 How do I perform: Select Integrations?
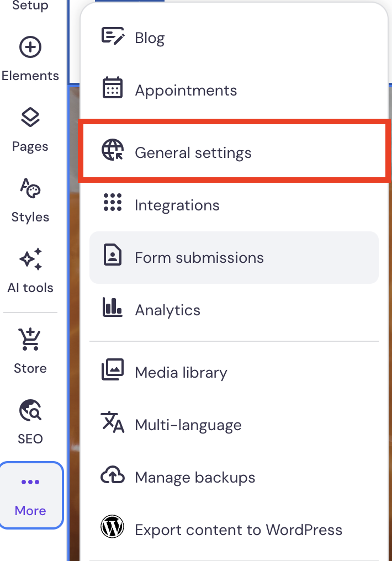[177, 204]
